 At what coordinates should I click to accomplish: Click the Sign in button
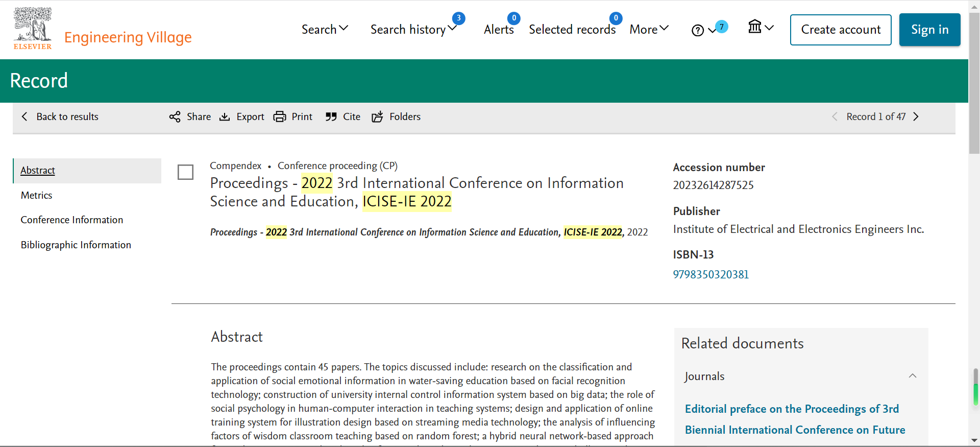tap(929, 30)
